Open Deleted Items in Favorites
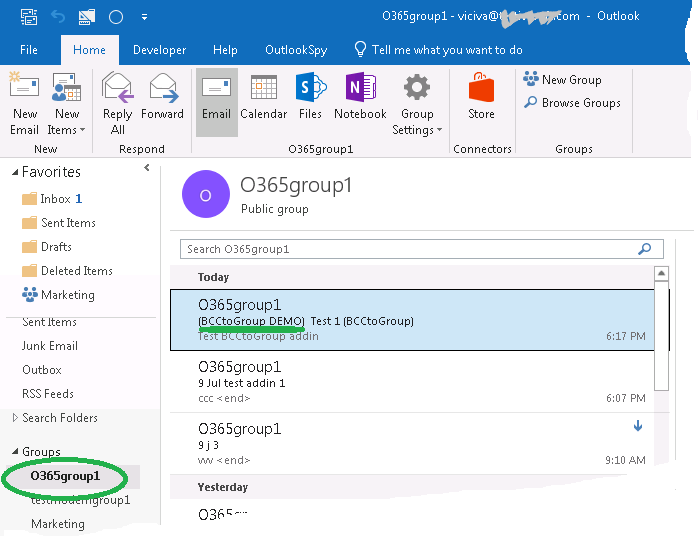 (67, 271)
